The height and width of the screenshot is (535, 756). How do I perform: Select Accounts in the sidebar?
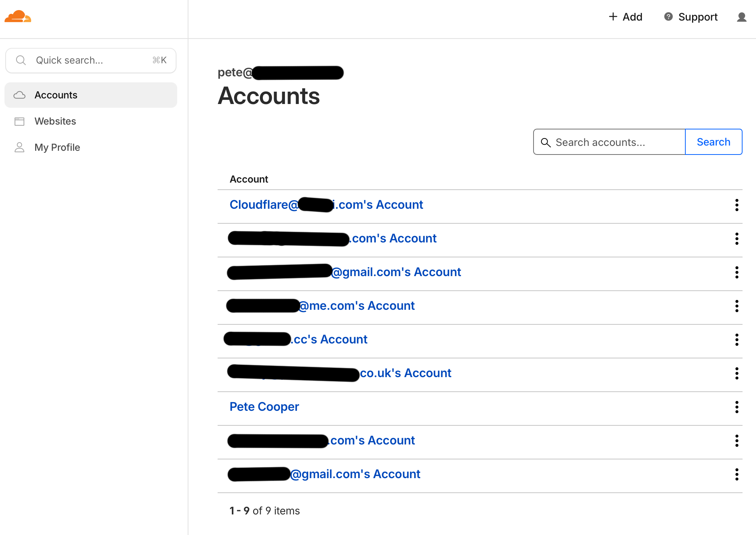[56, 95]
